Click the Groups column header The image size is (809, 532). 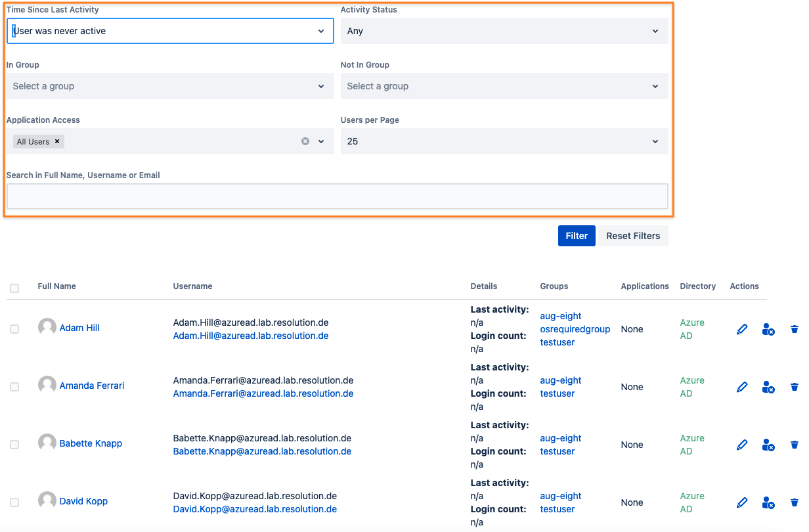click(554, 286)
